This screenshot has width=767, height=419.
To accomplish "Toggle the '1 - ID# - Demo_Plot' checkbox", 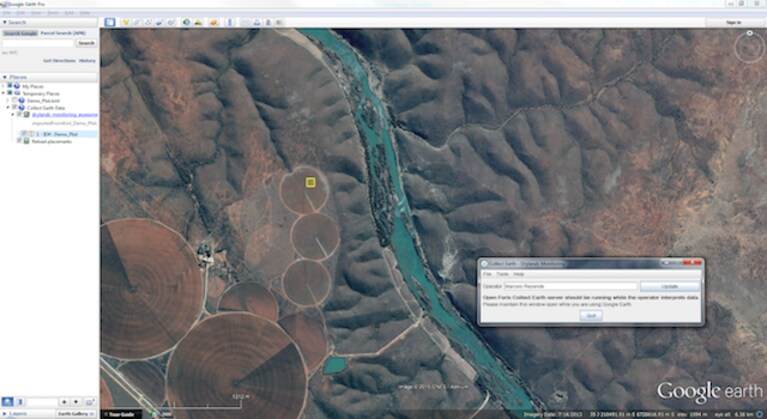I will [23, 133].
